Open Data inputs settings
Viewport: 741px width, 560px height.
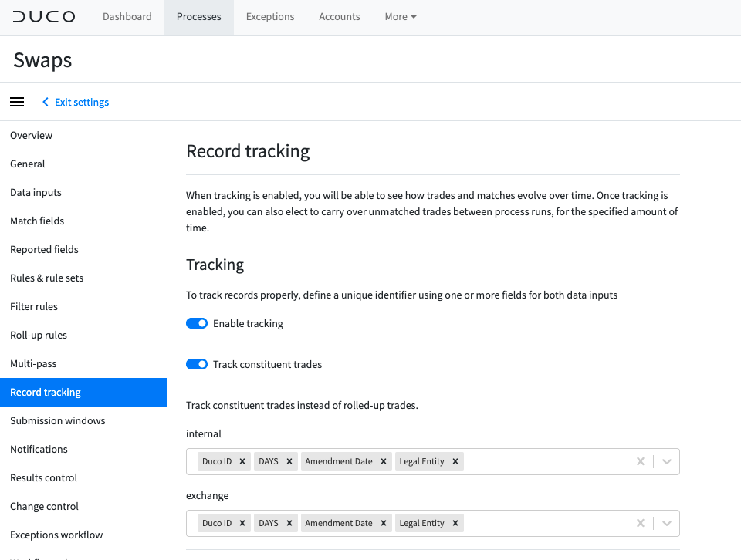click(x=83, y=193)
